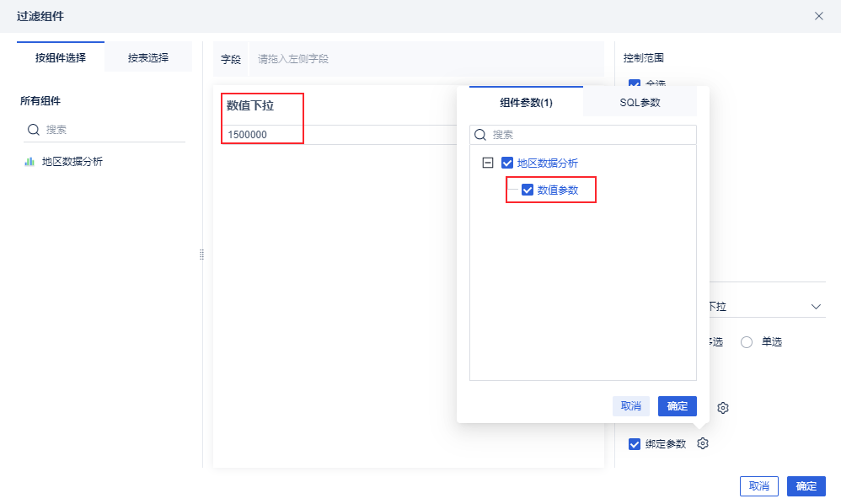
Task: Click the panel resize drag handle
Action: point(202,255)
